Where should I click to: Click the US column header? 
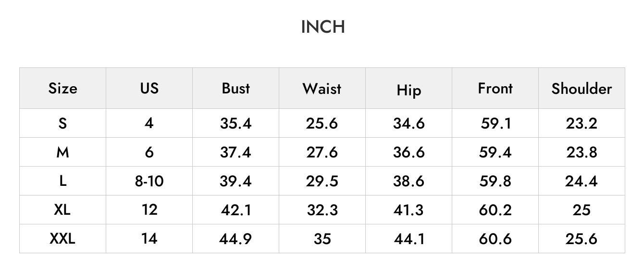pyautogui.click(x=149, y=88)
